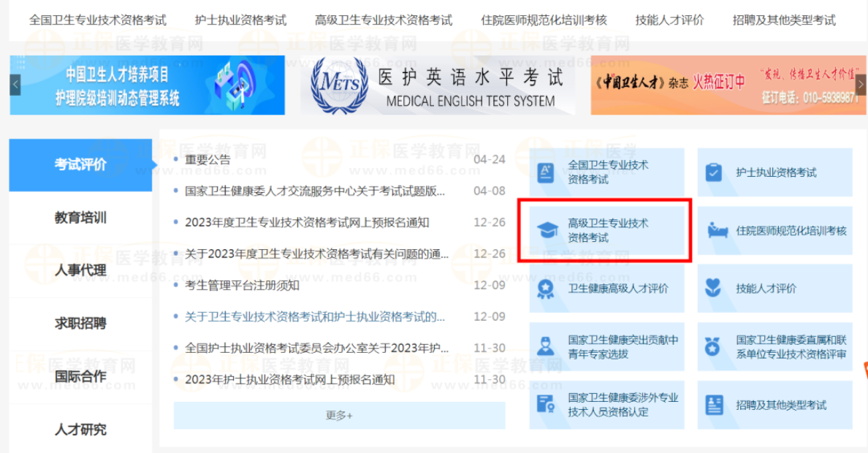Go to next banner with right arrow
Viewport: 868px width, 453px height.
pyautogui.click(x=861, y=85)
